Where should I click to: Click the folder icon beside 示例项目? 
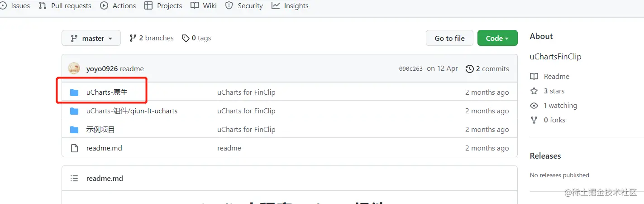(74, 130)
